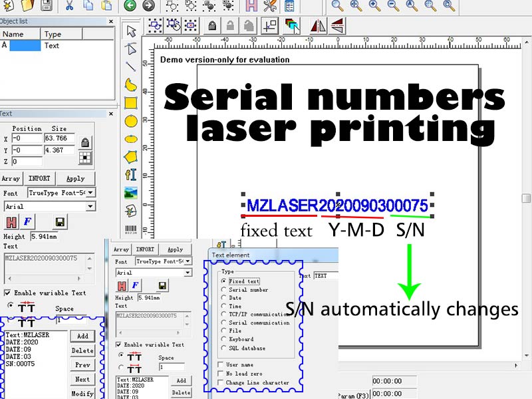Click the zoom-all magnifier marked A

tap(412, 5)
